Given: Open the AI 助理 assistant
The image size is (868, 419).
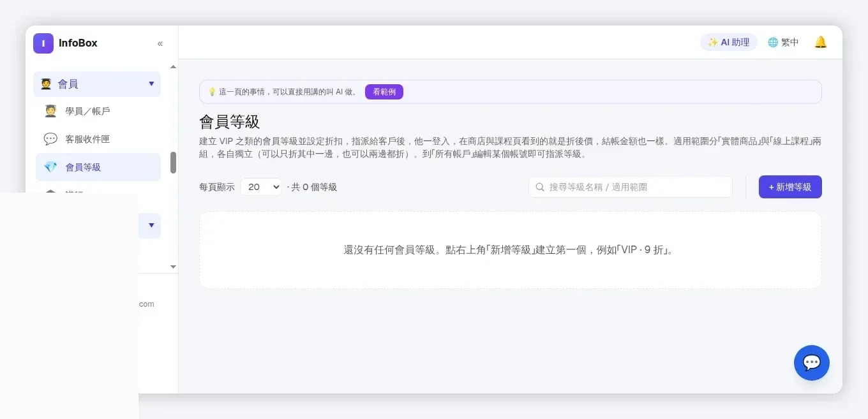Looking at the screenshot, I should click(729, 42).
